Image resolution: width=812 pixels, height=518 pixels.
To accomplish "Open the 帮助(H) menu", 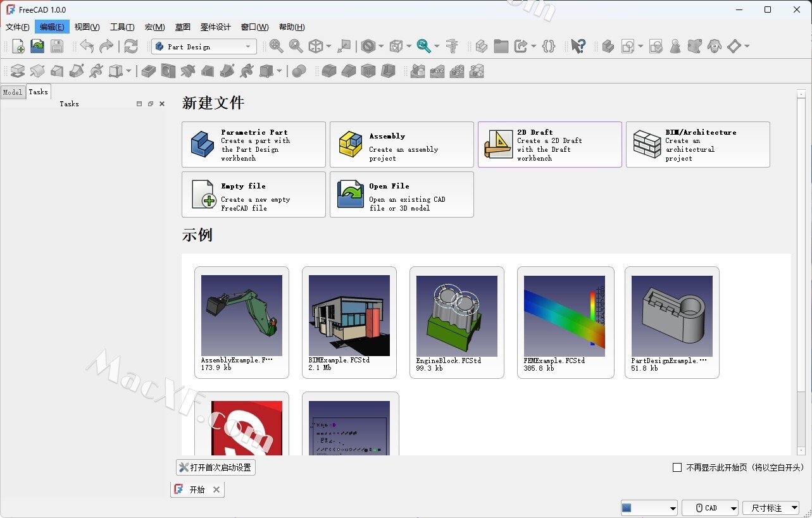I will point(292,27).
